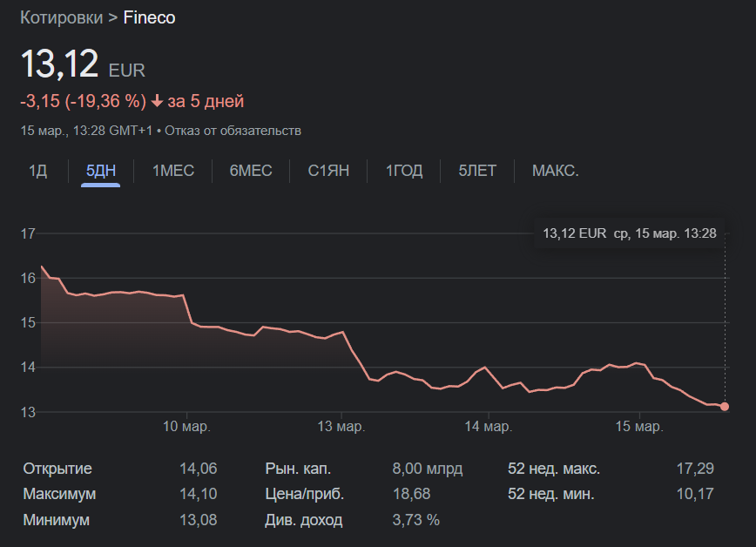This screenshot has width=756, height=547.
Task: Click the 14 y-axis price label
Action: click(28, 368)
